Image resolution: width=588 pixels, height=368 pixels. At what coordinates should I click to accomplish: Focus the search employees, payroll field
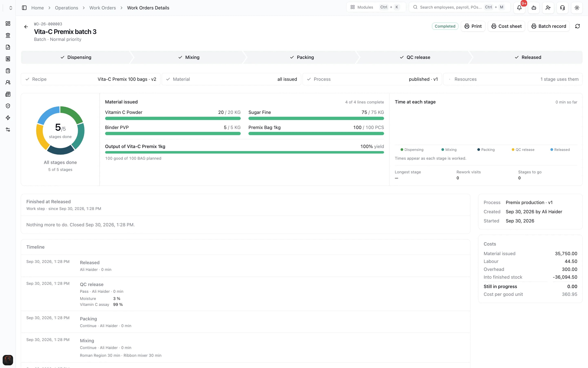tap(460, 7)
